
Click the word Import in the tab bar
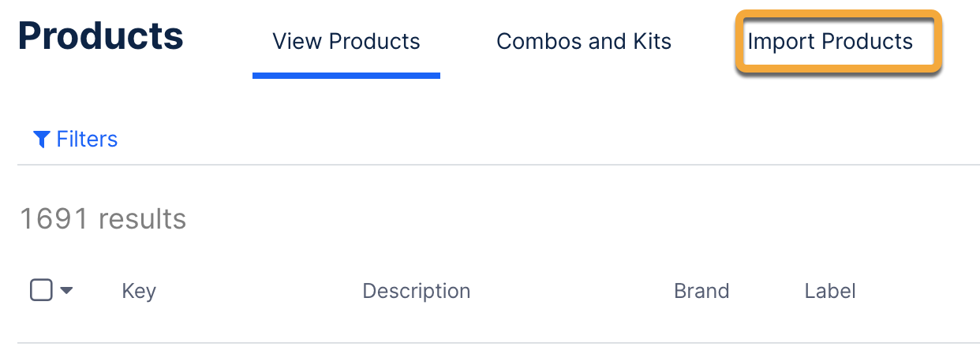(778, 41)
